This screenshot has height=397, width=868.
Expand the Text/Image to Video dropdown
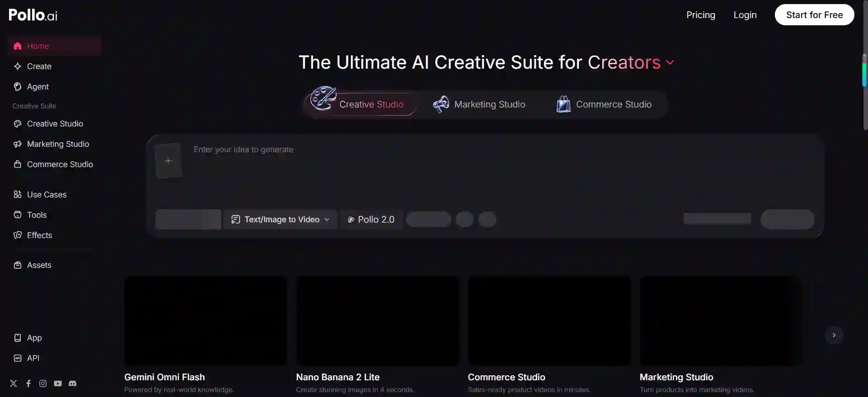[280, 220]
